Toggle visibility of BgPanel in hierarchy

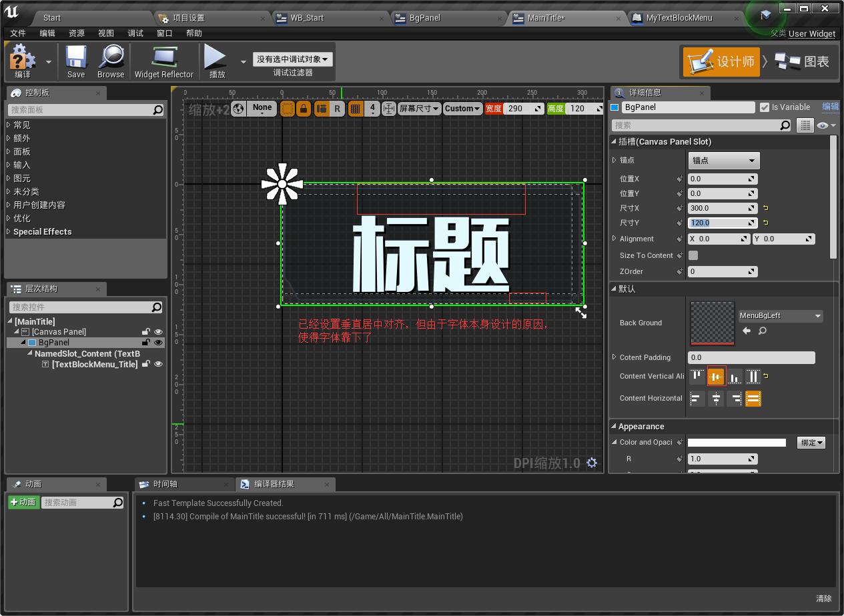click(x=158, y=342)
